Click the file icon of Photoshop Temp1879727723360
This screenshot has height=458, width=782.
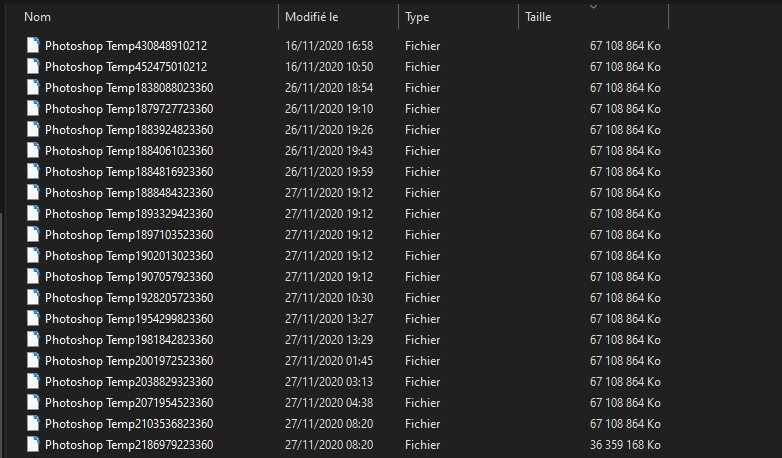click(33, 108)
